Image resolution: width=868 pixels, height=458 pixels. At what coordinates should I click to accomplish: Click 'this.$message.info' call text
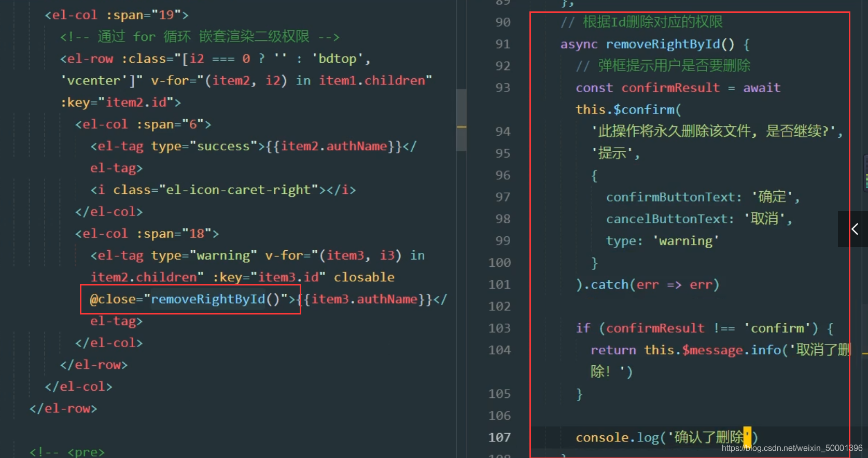pyautogui.click(x=712, y=350)
